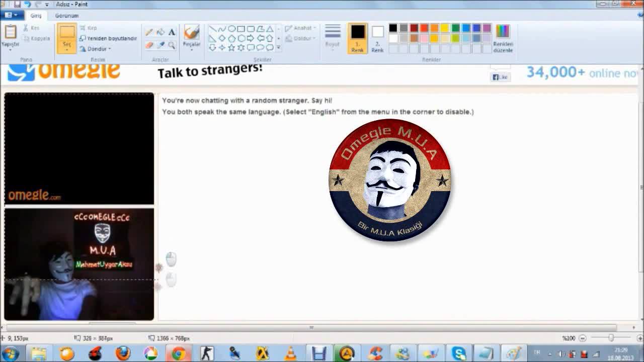Expand the shapes gallery more arrow
The image size is (644, 362).
[278, 48]
